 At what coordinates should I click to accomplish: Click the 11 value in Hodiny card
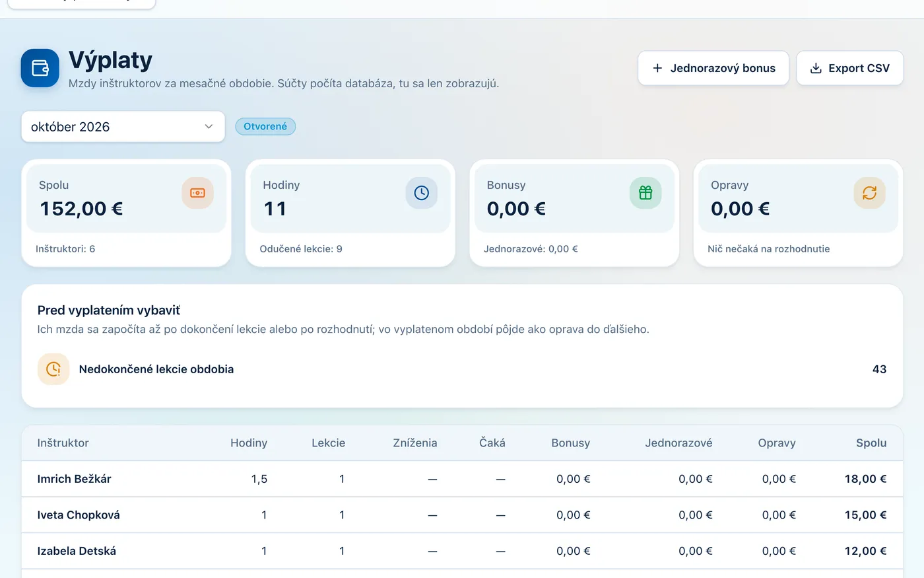click(x=275, y=209)
